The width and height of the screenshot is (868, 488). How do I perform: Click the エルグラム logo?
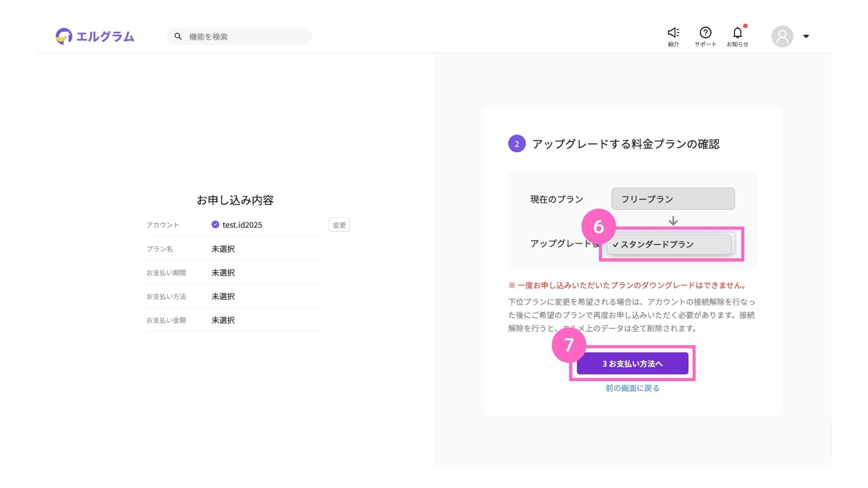coord(95,36)
